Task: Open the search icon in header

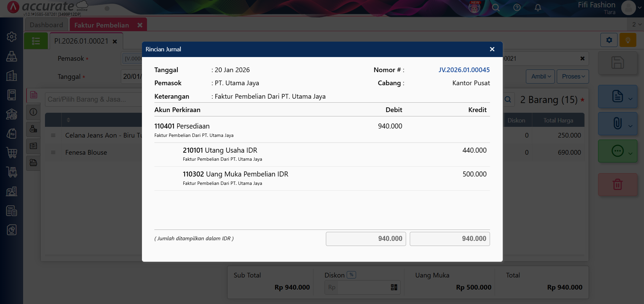Action: coord(496,7)
